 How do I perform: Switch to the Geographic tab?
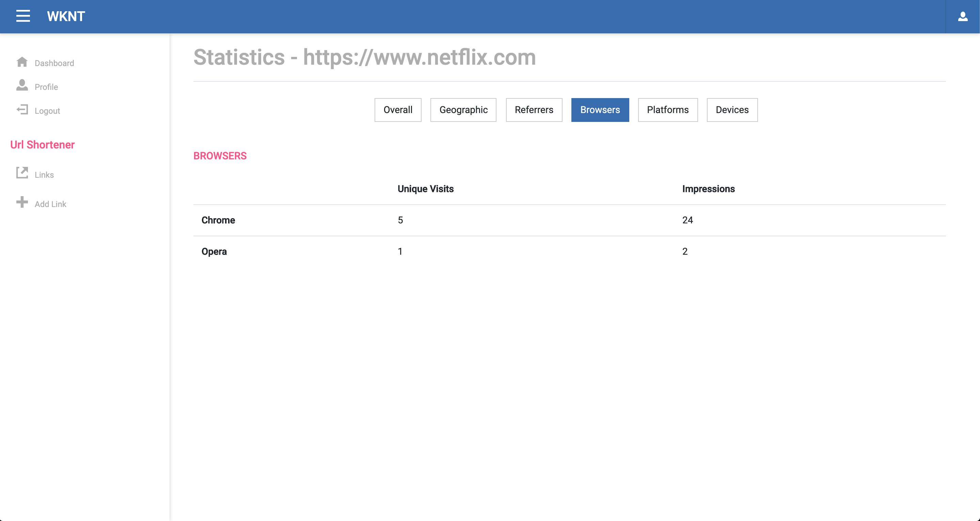pyautogui.click(x=463, y=110)
